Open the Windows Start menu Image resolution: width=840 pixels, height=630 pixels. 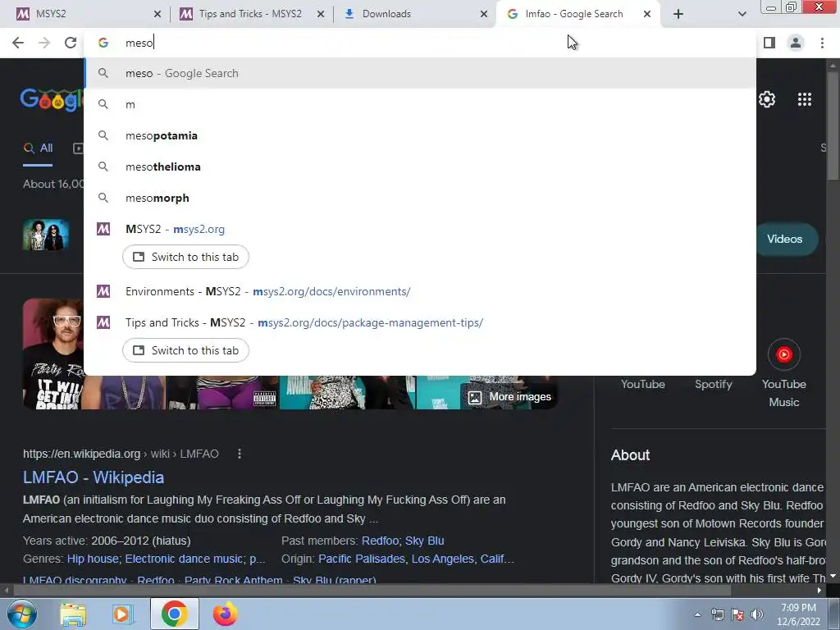pos(22,614)
